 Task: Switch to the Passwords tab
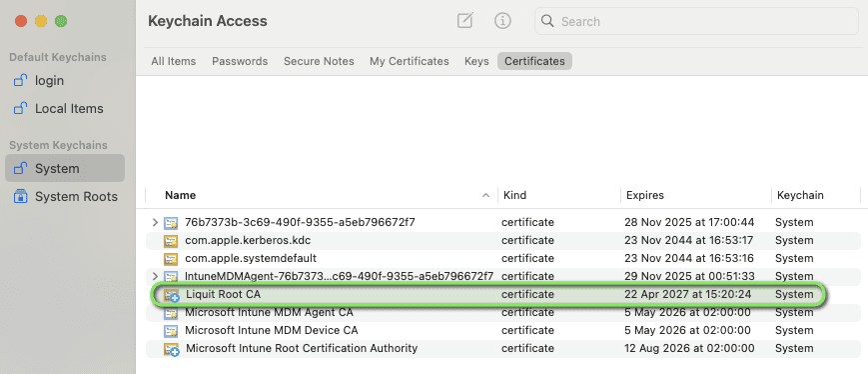240,61
